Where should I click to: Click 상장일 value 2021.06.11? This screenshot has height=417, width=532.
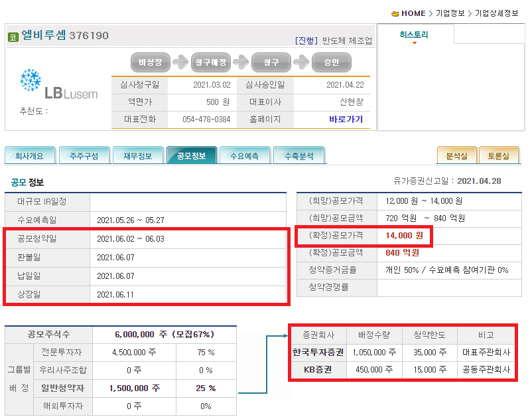point(115,295)
